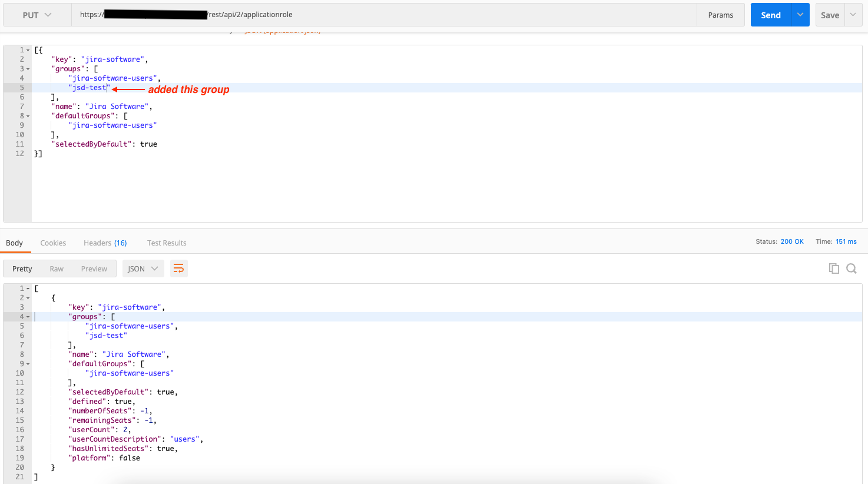
Task: Click "numberOfSeats": -1 in response
Action: (x=110, y=411)
